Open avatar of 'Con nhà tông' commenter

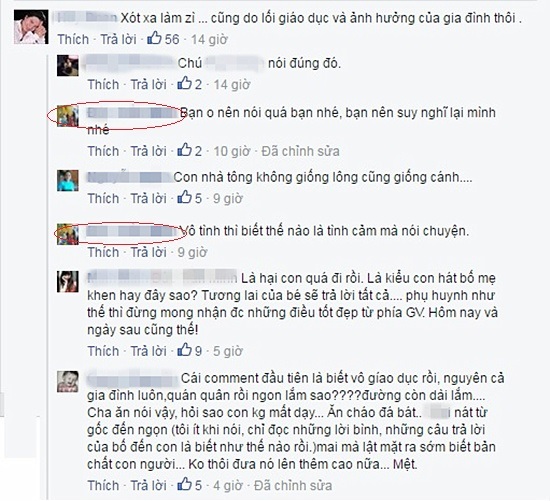coord(68,180)
